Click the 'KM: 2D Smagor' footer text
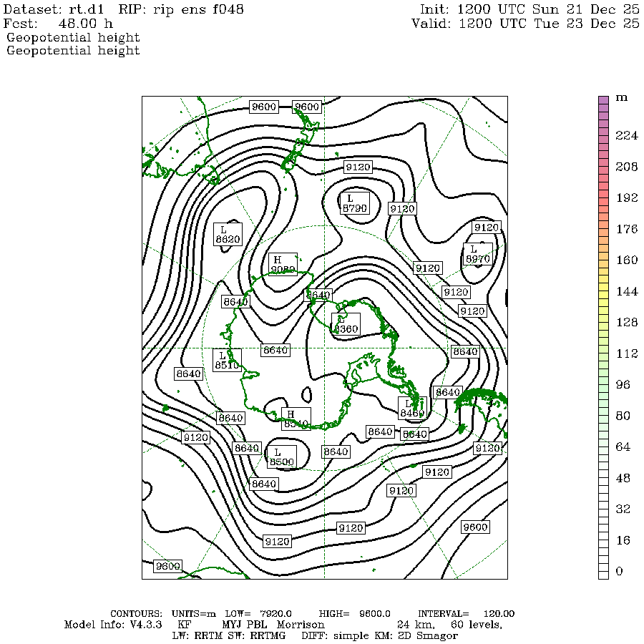 coord(415,636)
